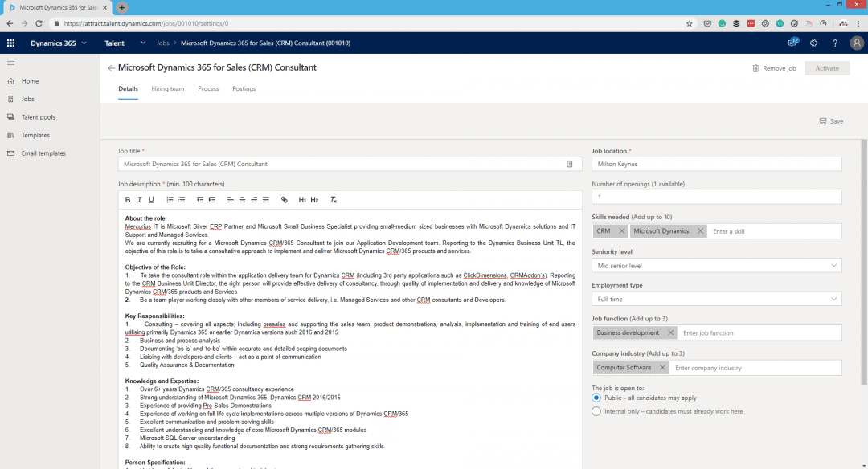Edit the Job location field
The image size is (868, 469).
click(717, 164)
